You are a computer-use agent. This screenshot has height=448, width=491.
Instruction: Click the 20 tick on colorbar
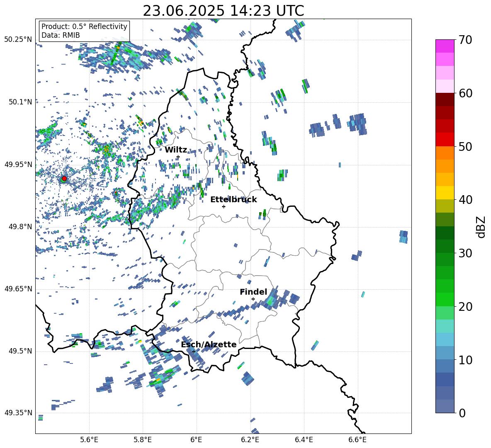coord(465,306)
